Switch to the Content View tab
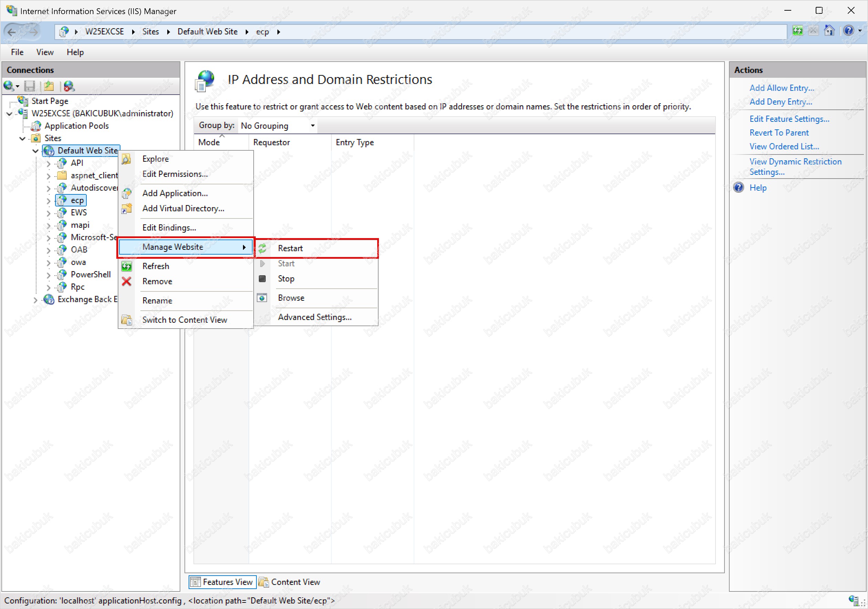This screenshot has height=609, width=868. pos(289,582)
